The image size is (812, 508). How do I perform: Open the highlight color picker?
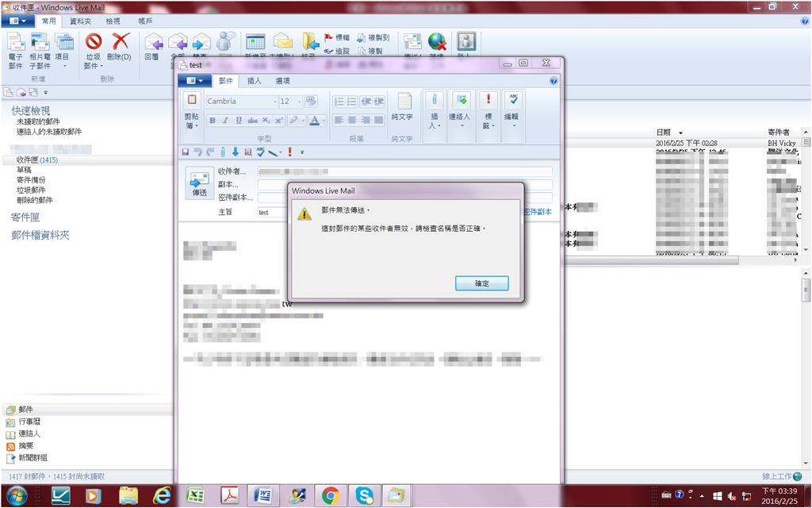[x=296, y=121]
